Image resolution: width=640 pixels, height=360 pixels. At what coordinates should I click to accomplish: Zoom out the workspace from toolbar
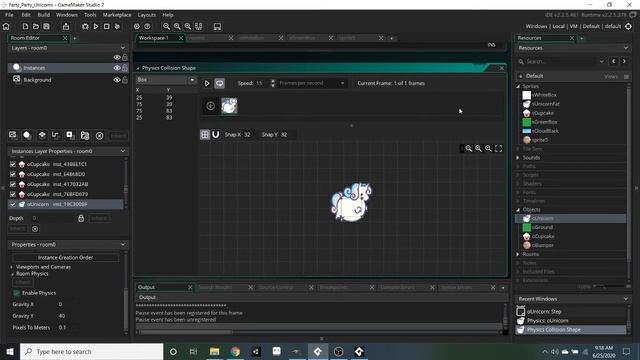click(x=167, y=27)
